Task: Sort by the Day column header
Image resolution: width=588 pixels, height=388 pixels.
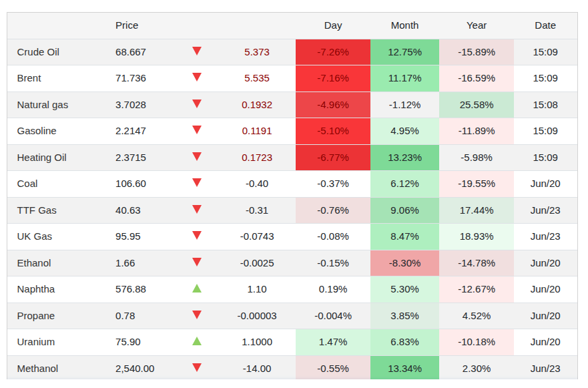Action: click(333, 25)
